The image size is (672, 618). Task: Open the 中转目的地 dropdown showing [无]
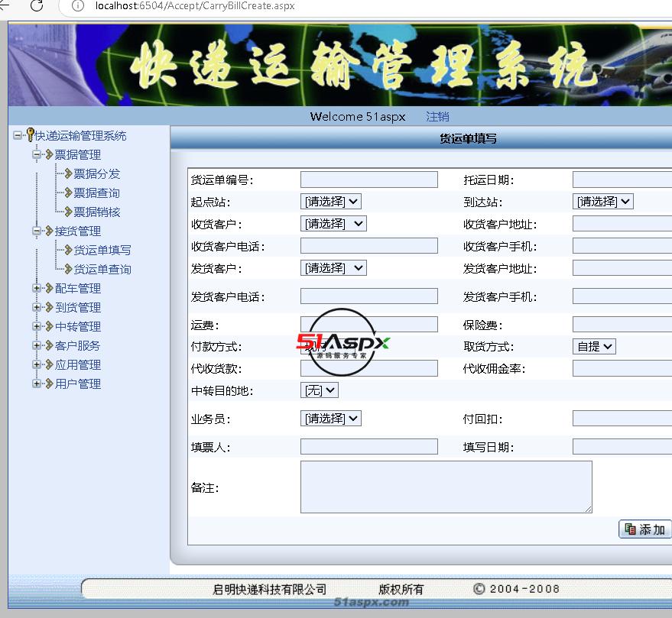320,390
